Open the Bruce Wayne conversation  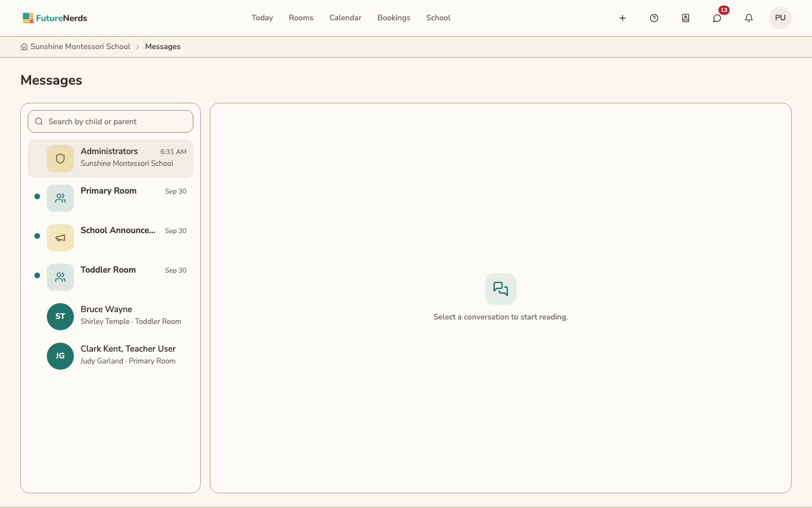pos(111,317)
